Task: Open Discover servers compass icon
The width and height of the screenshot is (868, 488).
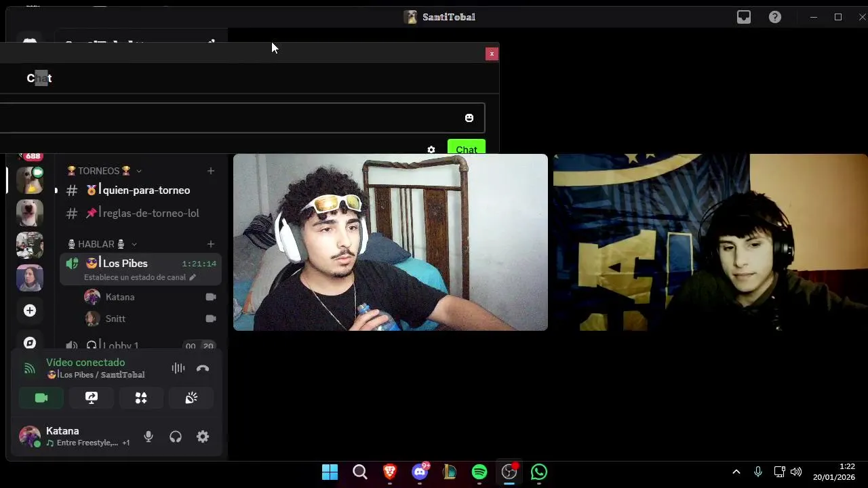Action: pos(30,342)
